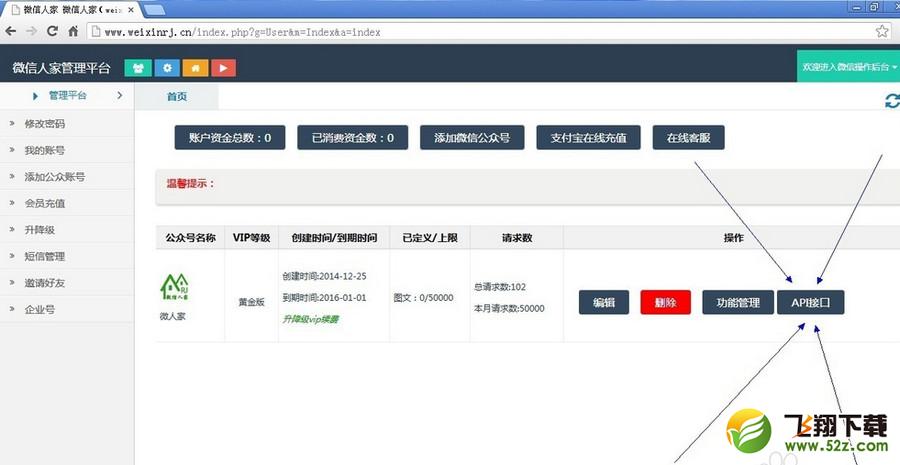Image resolution: width=900 pixels, height=465 pixels.
Task: Click the browser back arrow
Action: point(11,31)
